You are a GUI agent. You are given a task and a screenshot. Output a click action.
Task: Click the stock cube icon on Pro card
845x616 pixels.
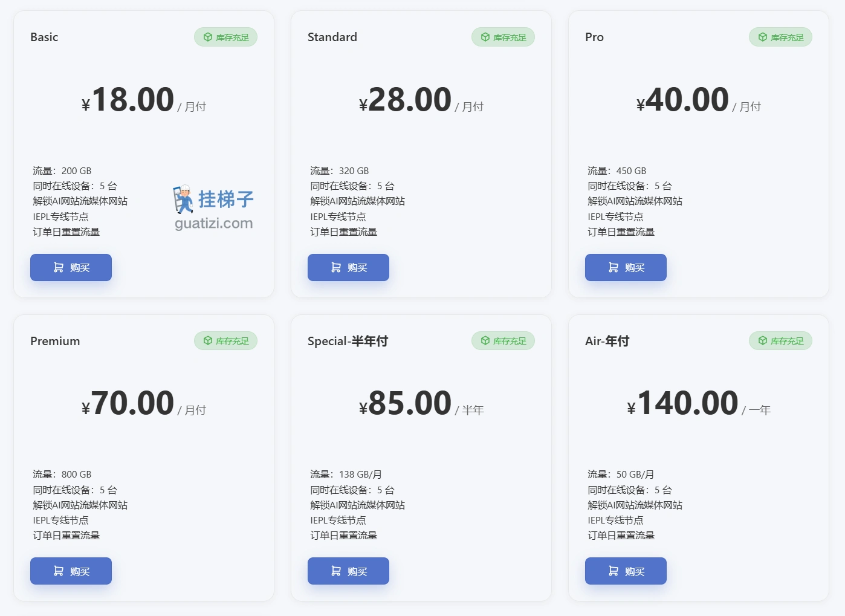tap(763, 37)
